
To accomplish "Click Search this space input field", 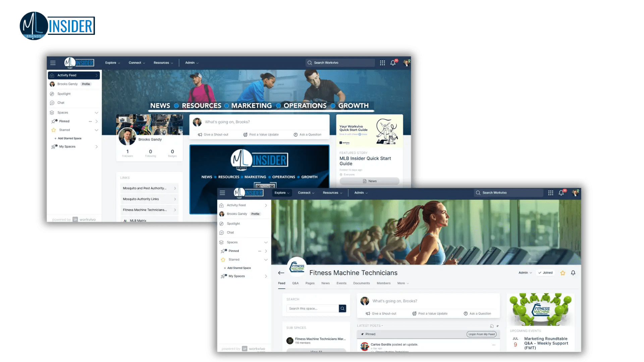I will click(313, 308).
